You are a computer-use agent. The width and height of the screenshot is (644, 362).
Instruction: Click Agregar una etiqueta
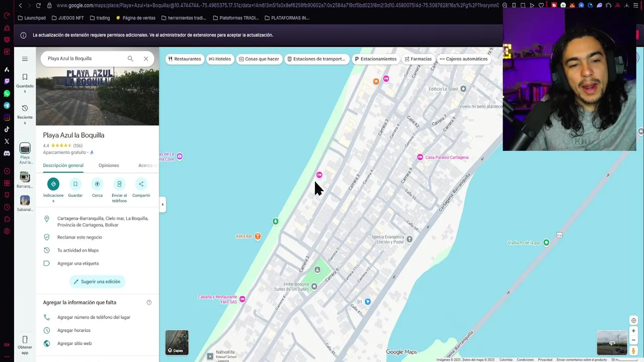pyautogui.click(x=78, y=263)
